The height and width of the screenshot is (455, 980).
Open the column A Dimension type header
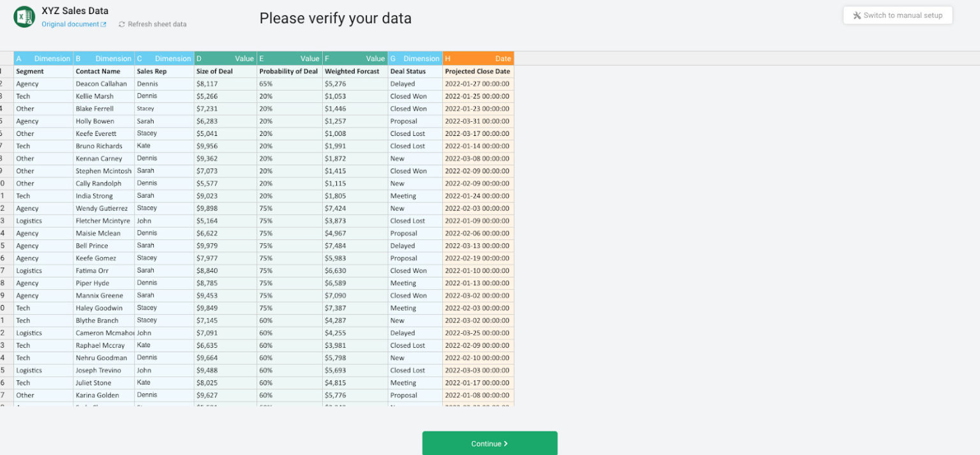[43, 58]
